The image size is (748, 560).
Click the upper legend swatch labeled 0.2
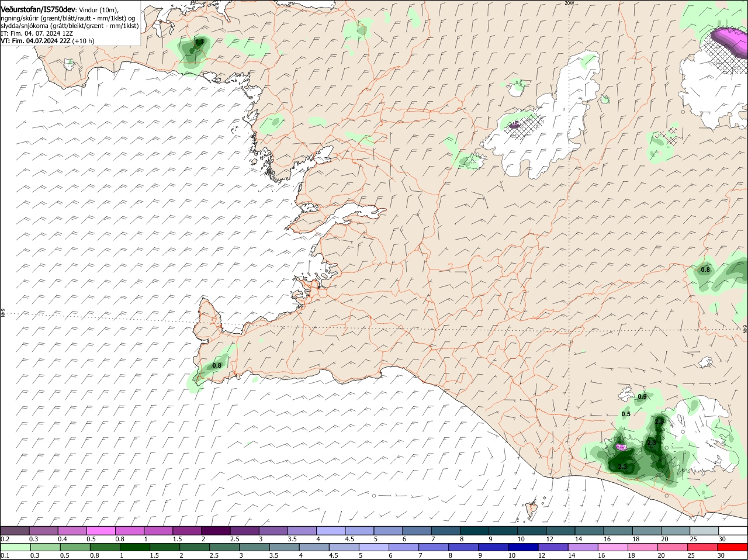pyautogui.click(x=15, y=530)
